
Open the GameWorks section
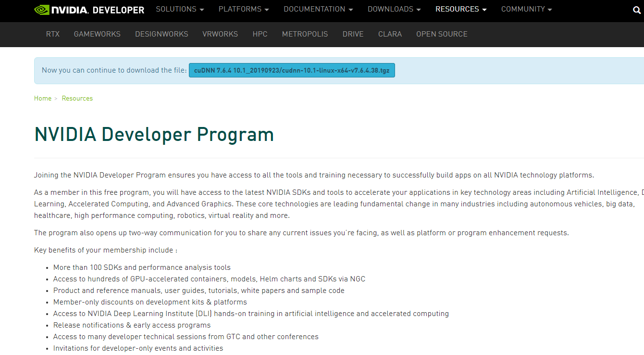click(97, 34)
